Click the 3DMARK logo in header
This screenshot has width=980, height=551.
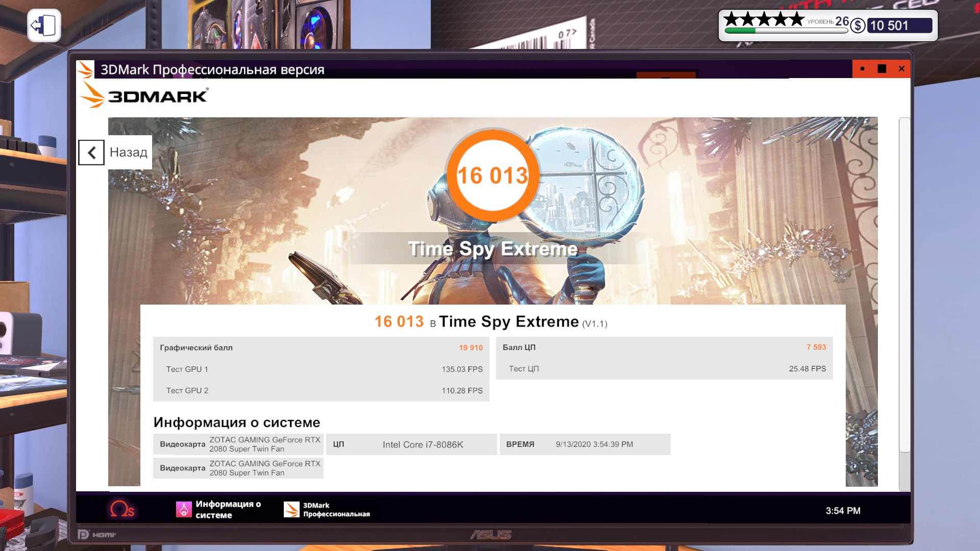(144, 96)
